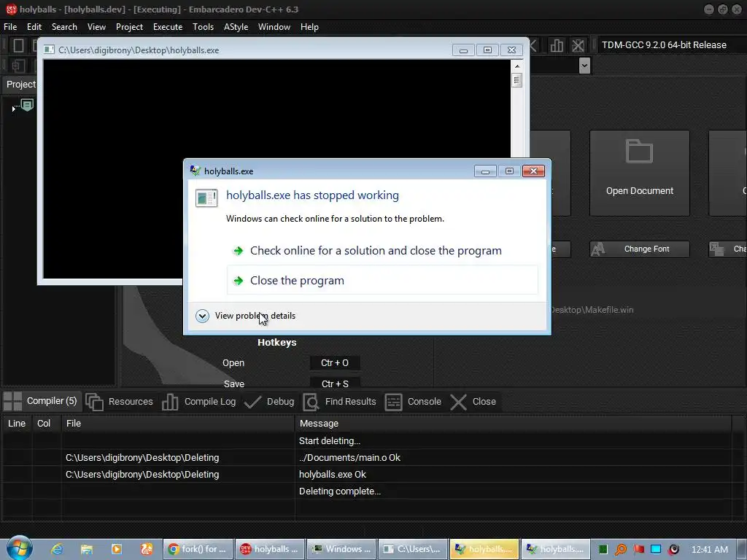Open the Search menu
Image resolution: width=747 pixels, height=560 pixels.
point(64,27)
